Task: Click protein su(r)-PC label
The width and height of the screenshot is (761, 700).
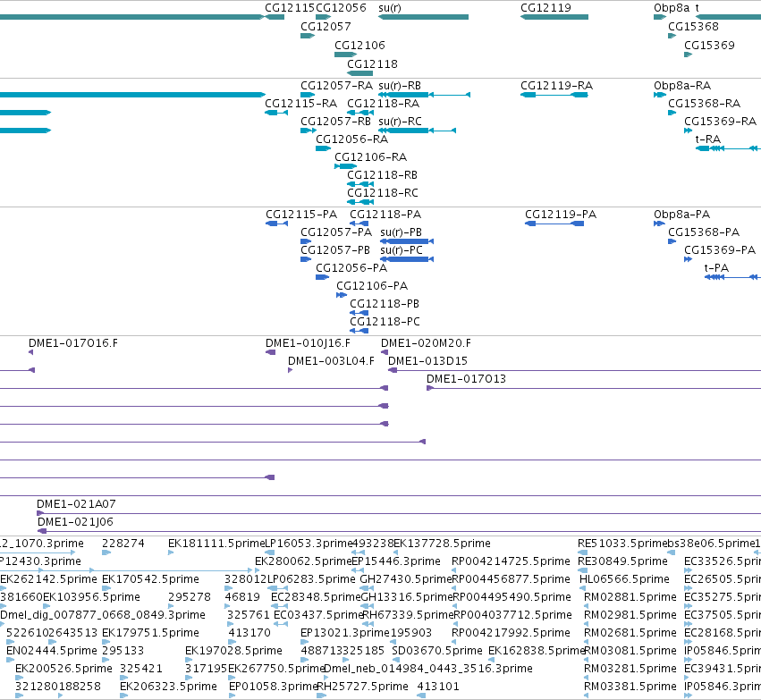Action: click(x=402, y=251)
